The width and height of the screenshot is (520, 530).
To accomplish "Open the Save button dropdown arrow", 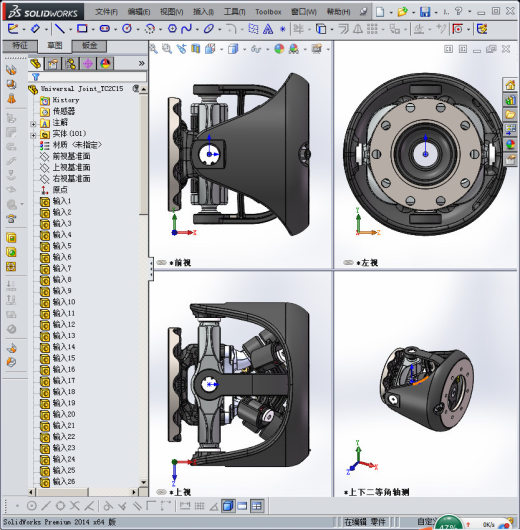I will click(436, 13).
